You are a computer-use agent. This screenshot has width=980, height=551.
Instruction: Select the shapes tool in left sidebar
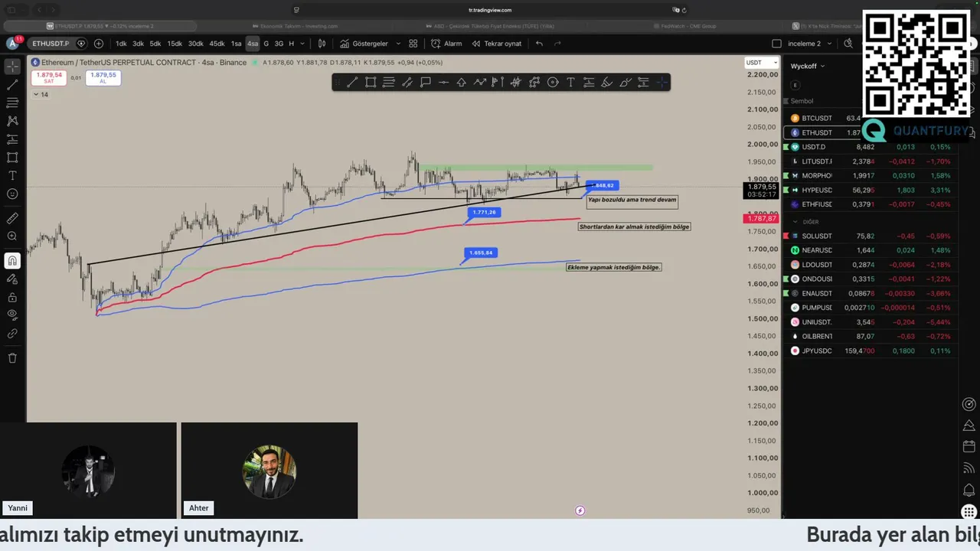click(12, 158)
